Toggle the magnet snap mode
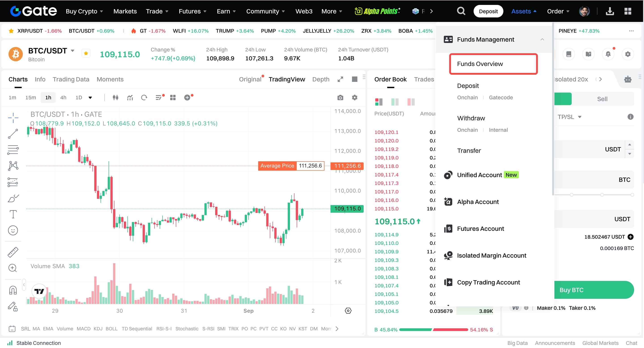 (13, 290)
